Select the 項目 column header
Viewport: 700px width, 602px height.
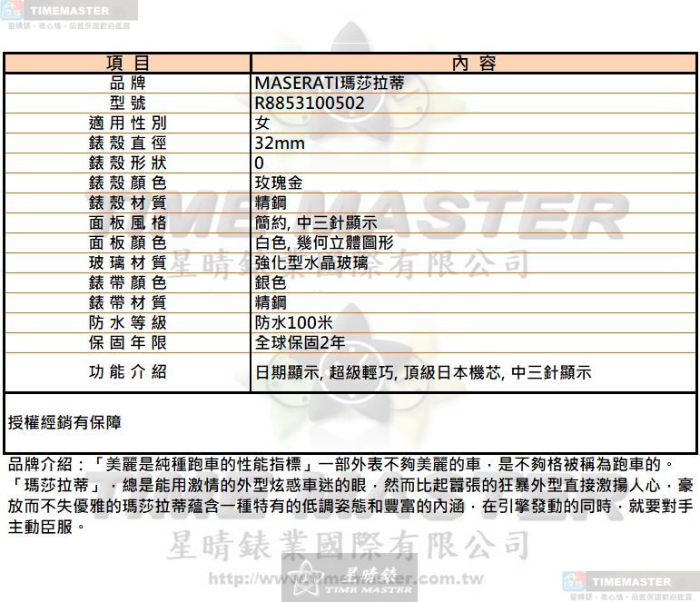(127, 63)
